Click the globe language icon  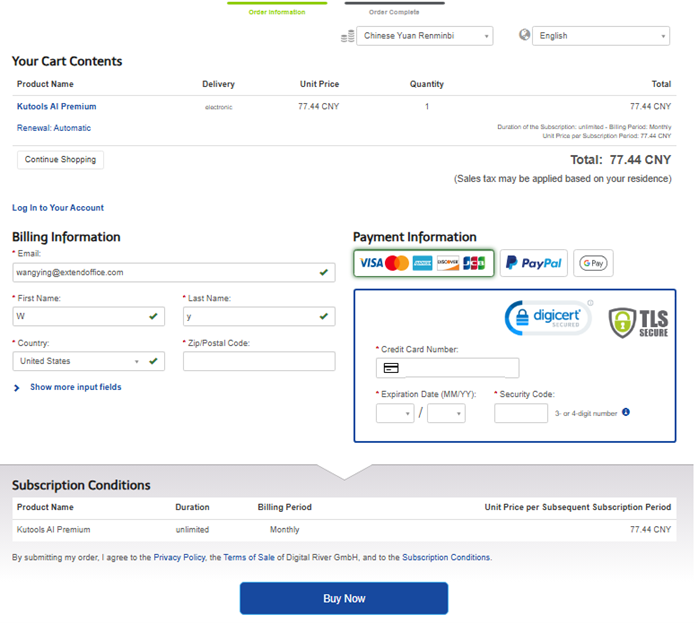(525, 35)
